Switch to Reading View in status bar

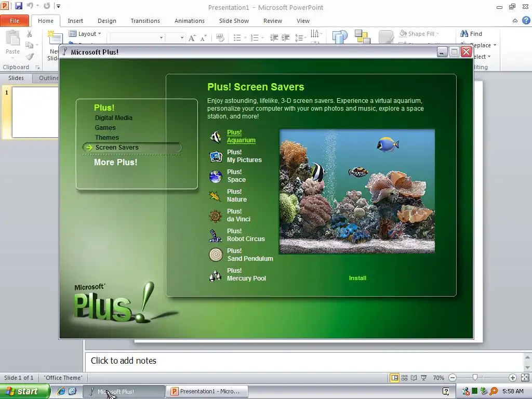point(414,378)
